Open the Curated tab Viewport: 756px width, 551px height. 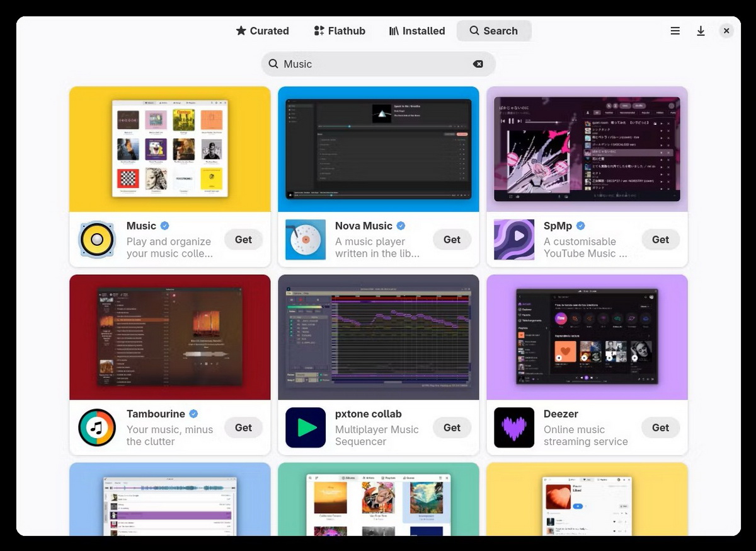pyautogui.click(x=262, y=31)
